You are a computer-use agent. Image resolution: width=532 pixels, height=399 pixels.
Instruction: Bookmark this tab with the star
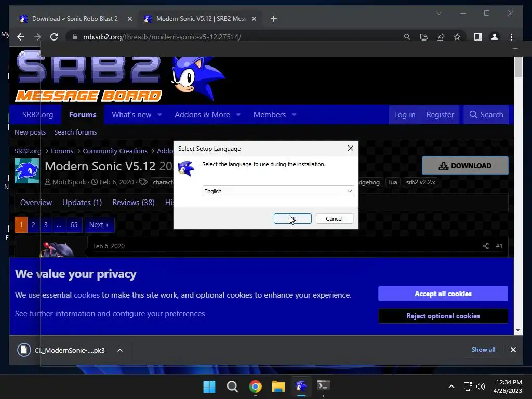(x=457, y=37)
